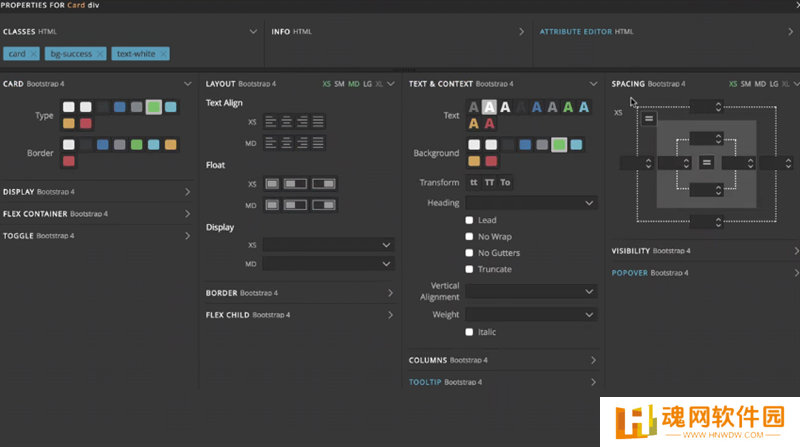Toggle the Lead checkbox
800x447 pixels.
coord(469,220)
